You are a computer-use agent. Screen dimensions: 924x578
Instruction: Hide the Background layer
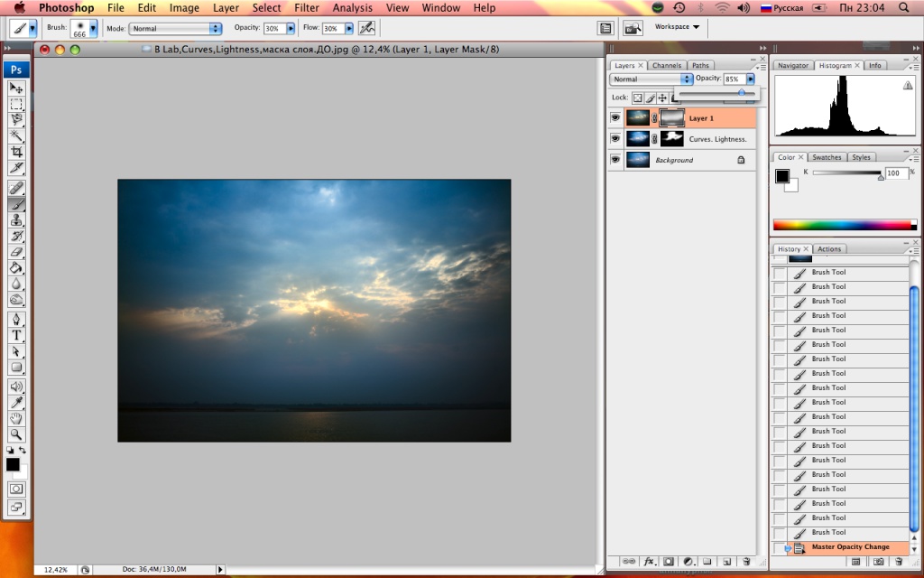615,160
